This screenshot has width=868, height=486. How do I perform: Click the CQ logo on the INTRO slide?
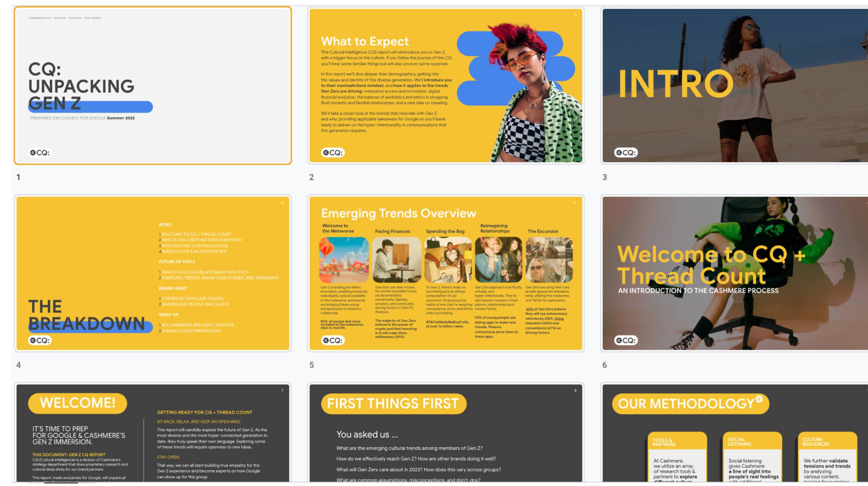pos(626,153)
